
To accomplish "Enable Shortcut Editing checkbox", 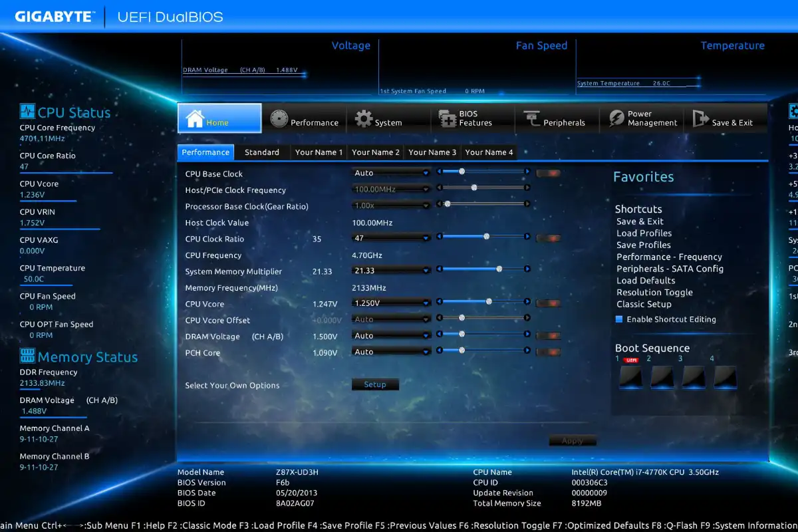I will (x=618, y=319).
